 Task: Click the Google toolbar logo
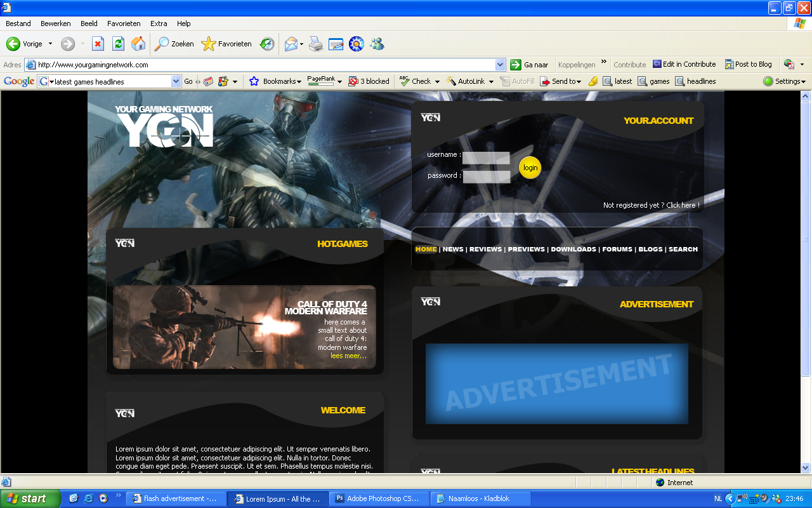(x=19, y=81)
